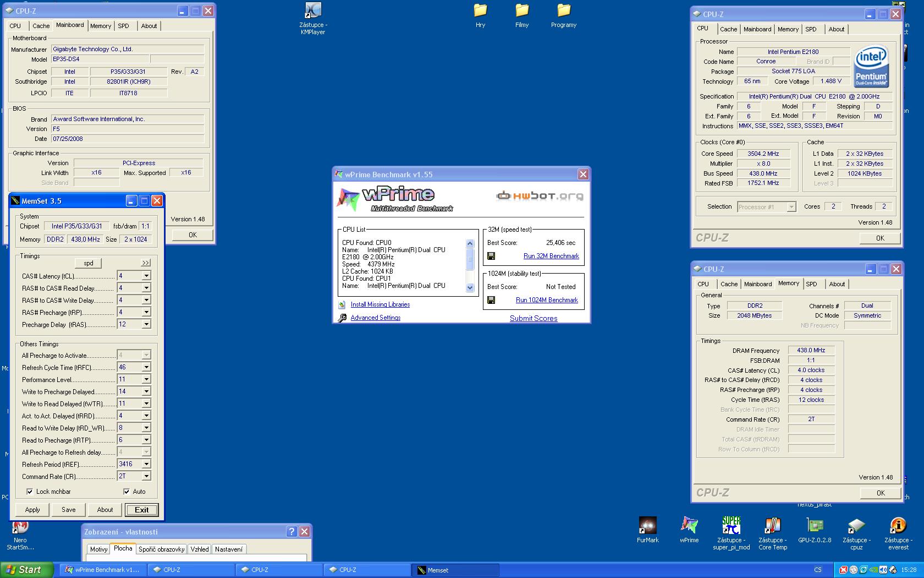Screen dimensions: 924x578
Task: Click the Apply button in MemSet
Action: pyautogui.click(x=32, y=510)
